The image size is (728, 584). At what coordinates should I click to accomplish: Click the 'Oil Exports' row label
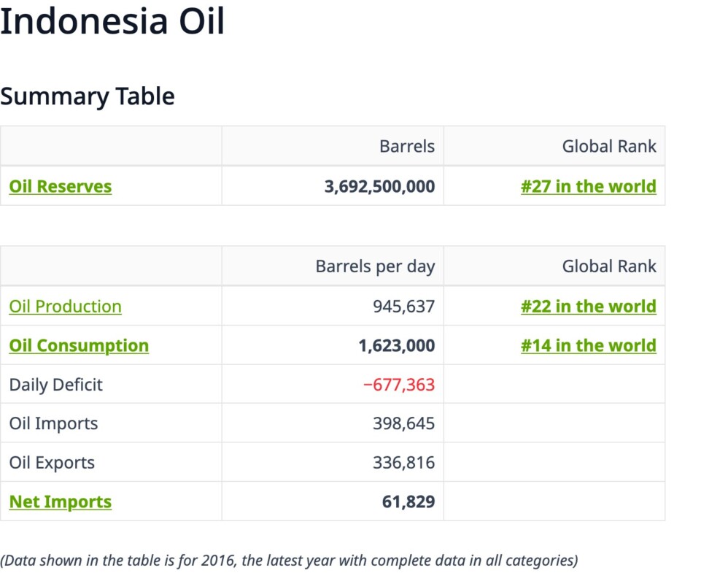[52, 463]
